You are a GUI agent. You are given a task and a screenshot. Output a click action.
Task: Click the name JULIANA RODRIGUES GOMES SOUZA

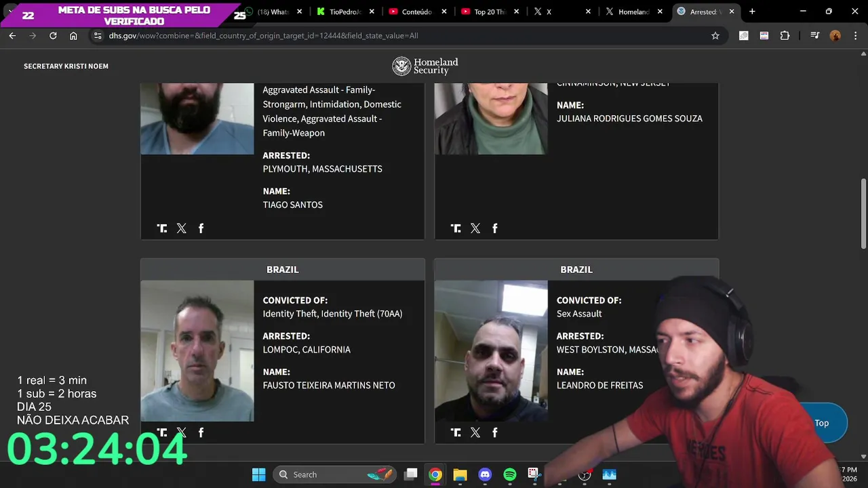[629, 119]
